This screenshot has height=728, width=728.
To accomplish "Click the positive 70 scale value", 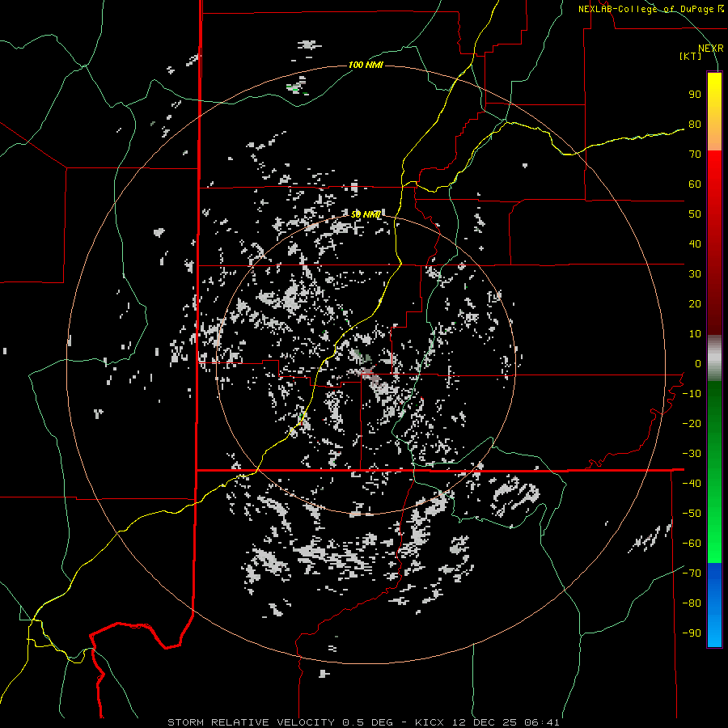I will (x=695, y=154).
